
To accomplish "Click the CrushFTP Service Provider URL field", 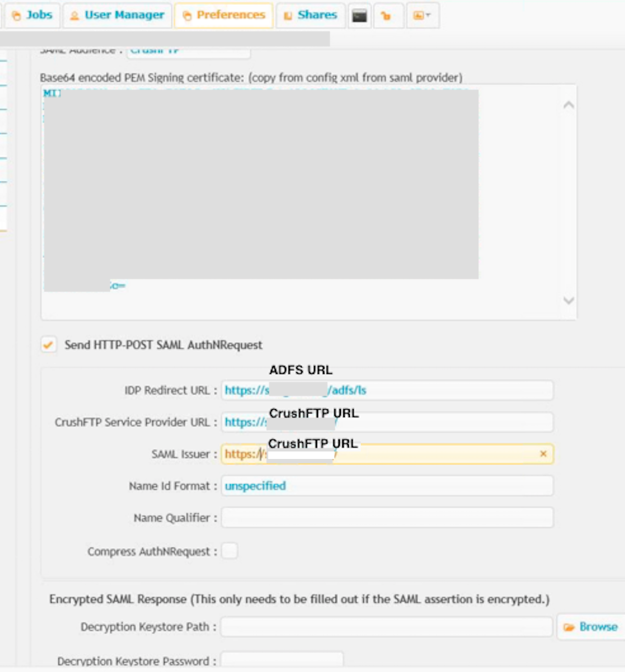I will point(387,422).
